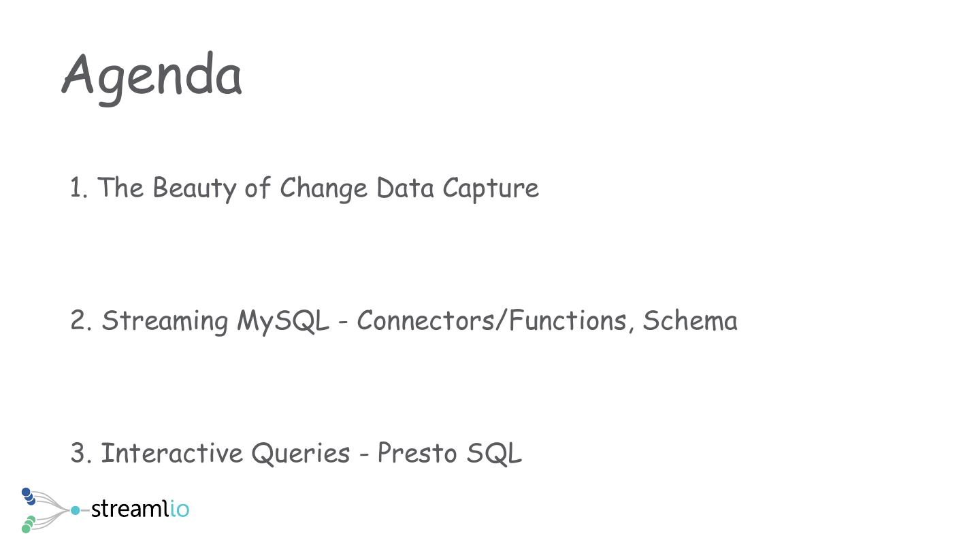The width and height of the screenshot is (980, 551).
Task: Click 'The Beauty of Change Data Capture' item
Action: coord(318,188)
